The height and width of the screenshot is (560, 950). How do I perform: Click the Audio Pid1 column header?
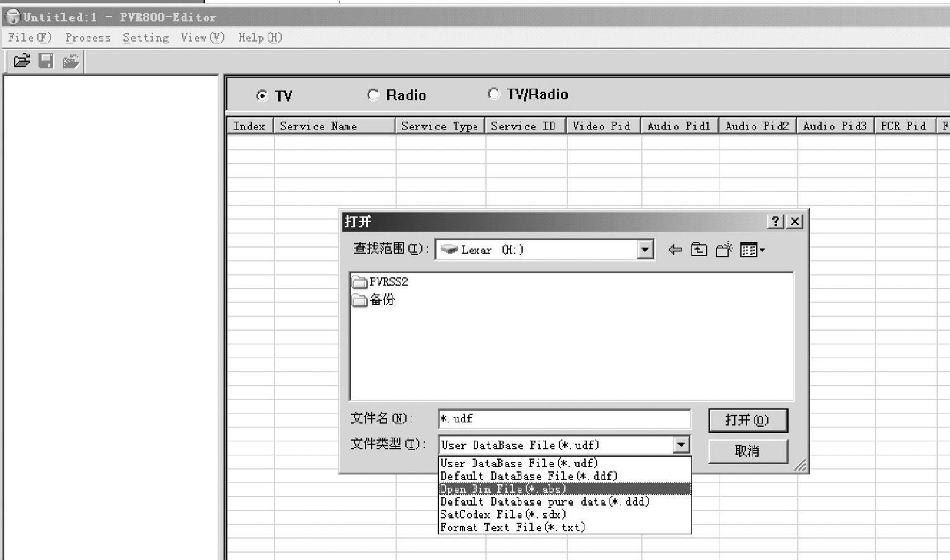coord(680,126)
